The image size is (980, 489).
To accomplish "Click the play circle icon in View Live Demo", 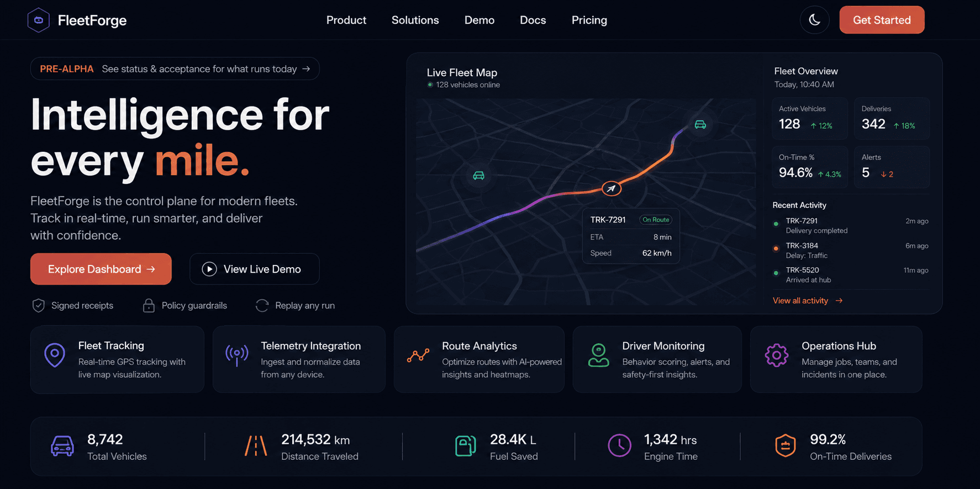I will tap(209, 269).
